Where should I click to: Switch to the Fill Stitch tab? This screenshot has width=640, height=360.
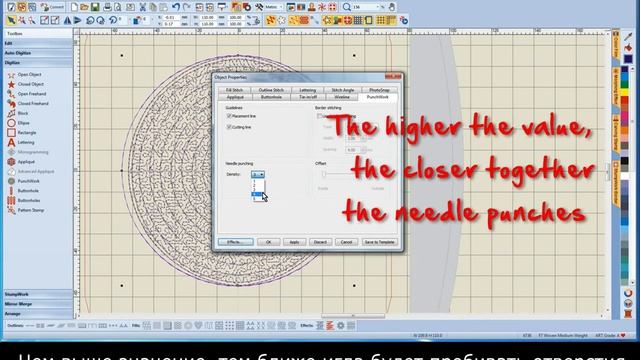click(x=234, y=90)
